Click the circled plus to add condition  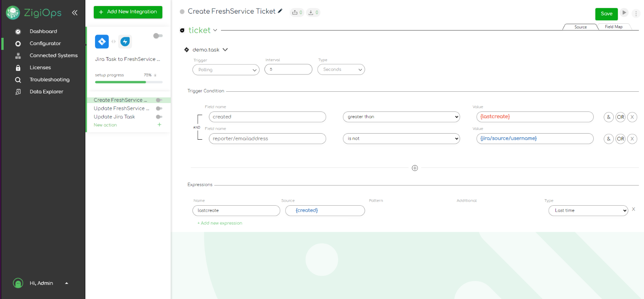click(x=415, y=168)
